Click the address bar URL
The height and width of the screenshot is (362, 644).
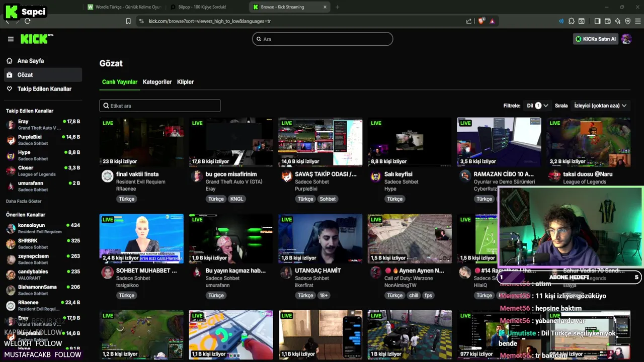(x=210, y=21)
